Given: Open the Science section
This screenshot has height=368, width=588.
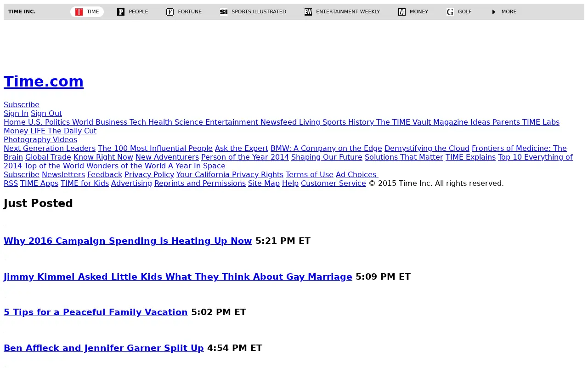Looking at the screenshot, I should [189, 122].
